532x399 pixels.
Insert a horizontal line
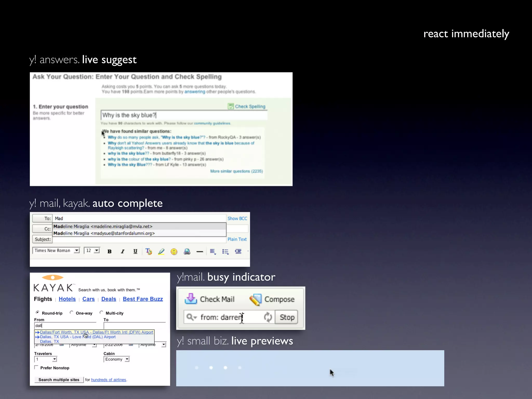(x=199, y=251)
